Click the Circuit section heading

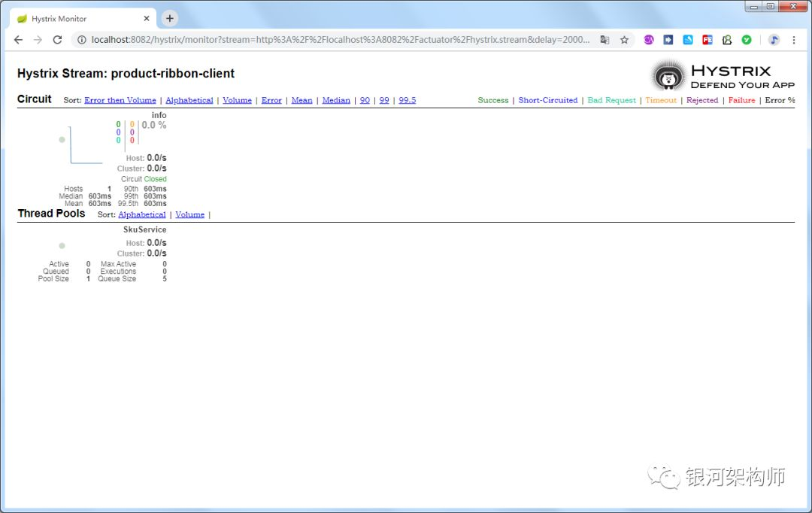(34, 99)
